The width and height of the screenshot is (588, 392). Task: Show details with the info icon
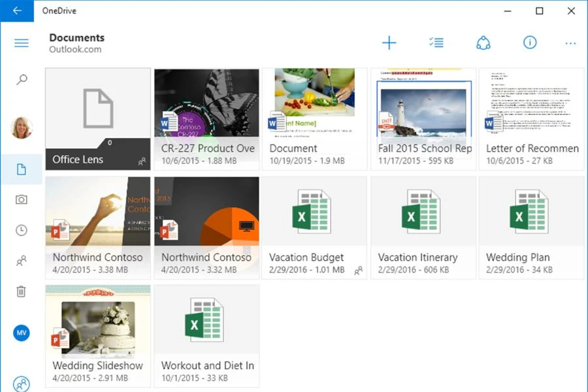pos(530,43)
